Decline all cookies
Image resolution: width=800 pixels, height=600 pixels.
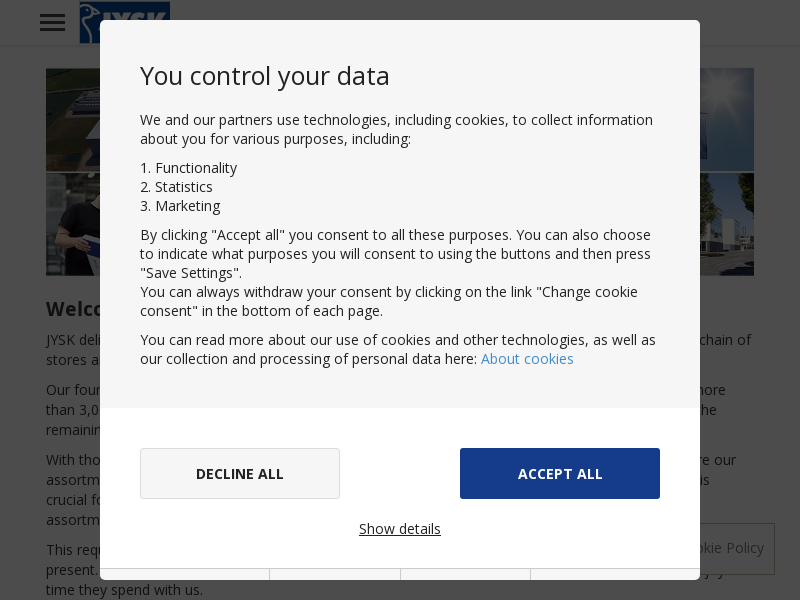click(240, 473)
